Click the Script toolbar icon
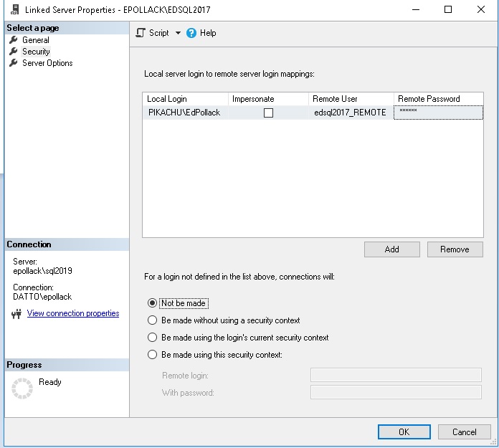 [x=141, y=33]
